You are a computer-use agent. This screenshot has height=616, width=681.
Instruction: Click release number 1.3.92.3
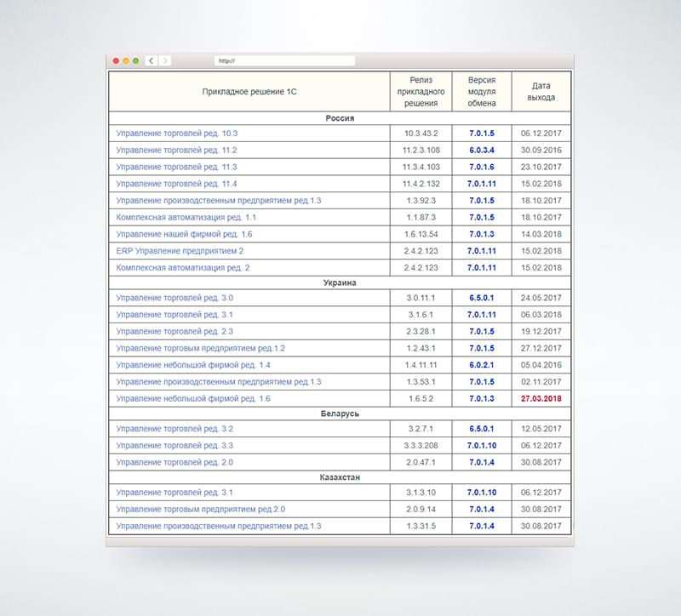click(x=421, y=201)
